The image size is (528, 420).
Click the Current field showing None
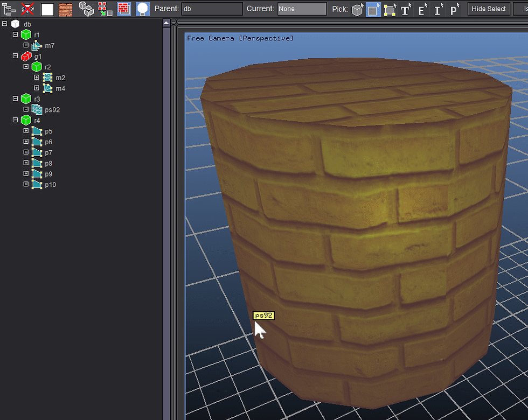302,9
